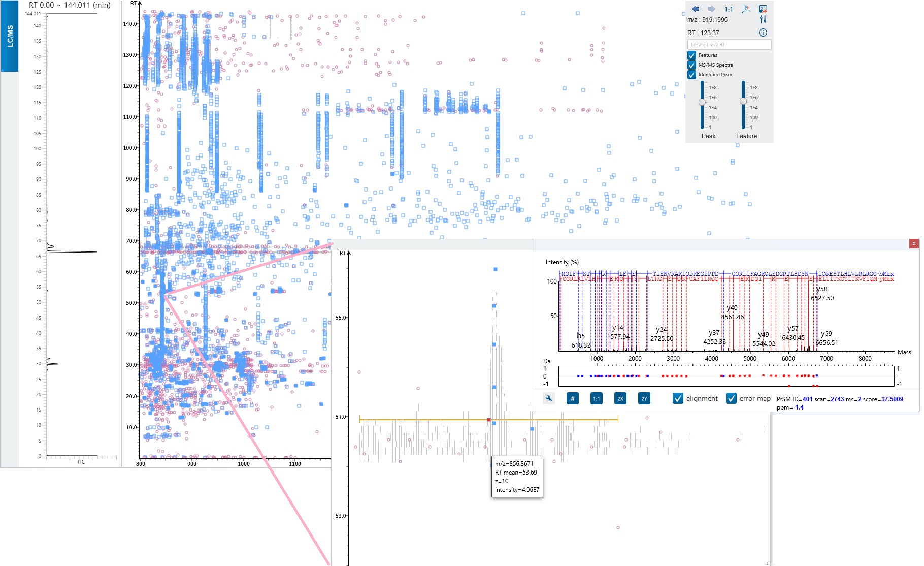924x566 pixels.
Task: Click the Locate m/z RT input field
Action: click(731, 44)
